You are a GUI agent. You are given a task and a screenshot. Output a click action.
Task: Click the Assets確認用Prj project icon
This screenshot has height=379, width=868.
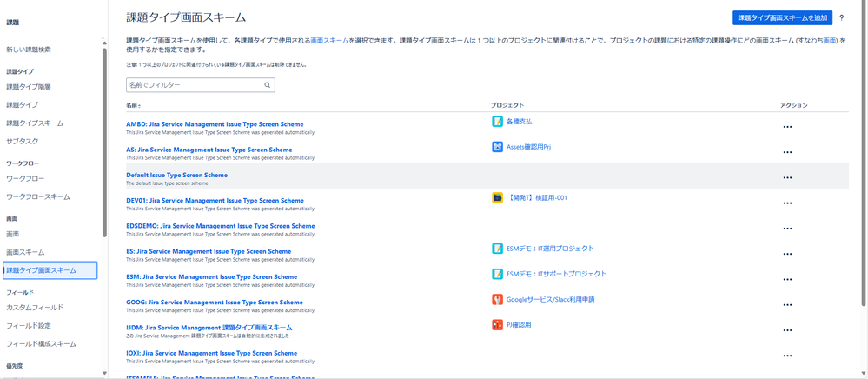497,147
